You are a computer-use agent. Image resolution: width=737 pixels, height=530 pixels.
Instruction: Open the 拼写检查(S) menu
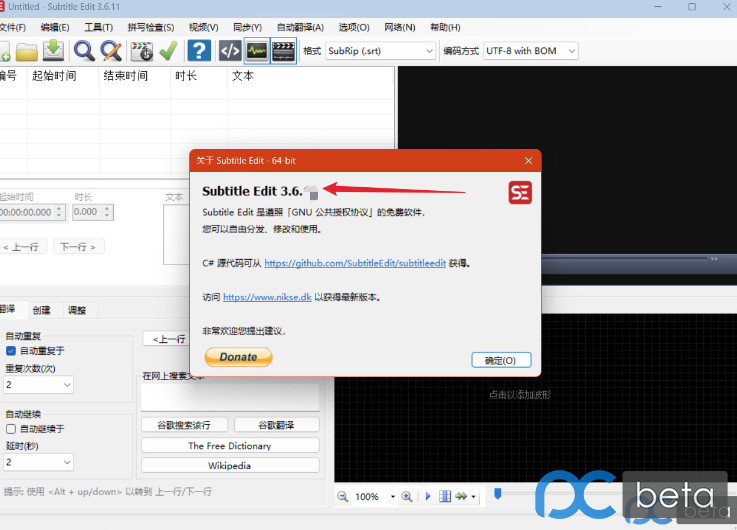151,27
